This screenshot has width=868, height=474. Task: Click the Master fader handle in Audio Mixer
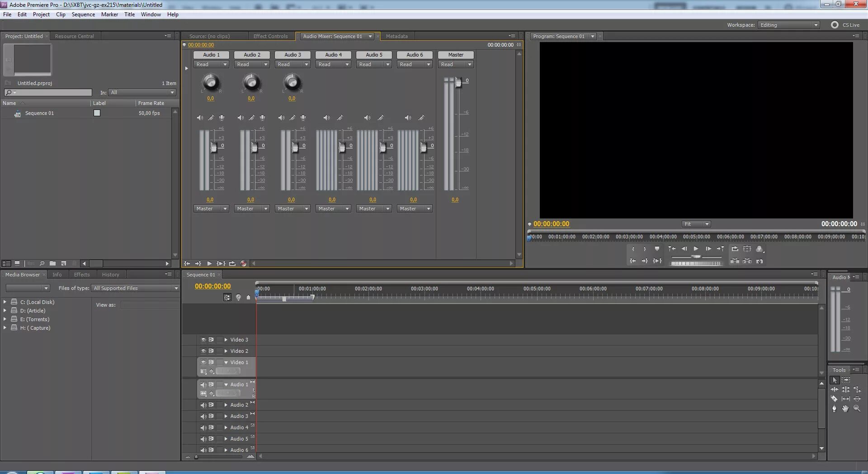point(458,82)
